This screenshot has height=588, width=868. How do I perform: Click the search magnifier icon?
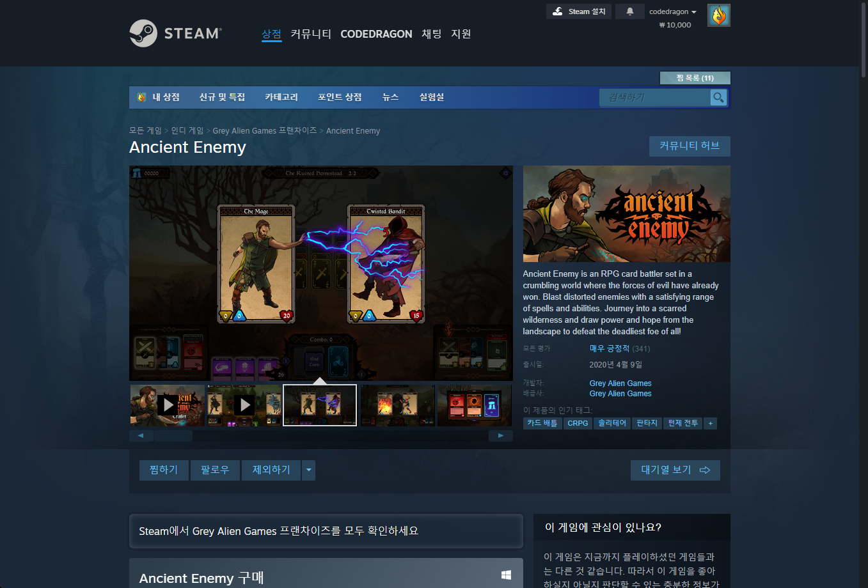719,97
